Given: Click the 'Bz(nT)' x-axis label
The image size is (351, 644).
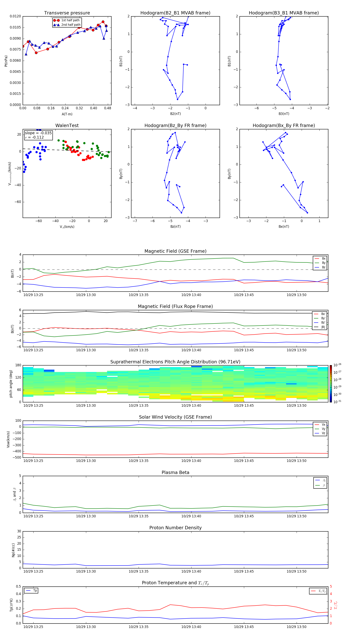Looking at the screenshot, I should 175,227.
